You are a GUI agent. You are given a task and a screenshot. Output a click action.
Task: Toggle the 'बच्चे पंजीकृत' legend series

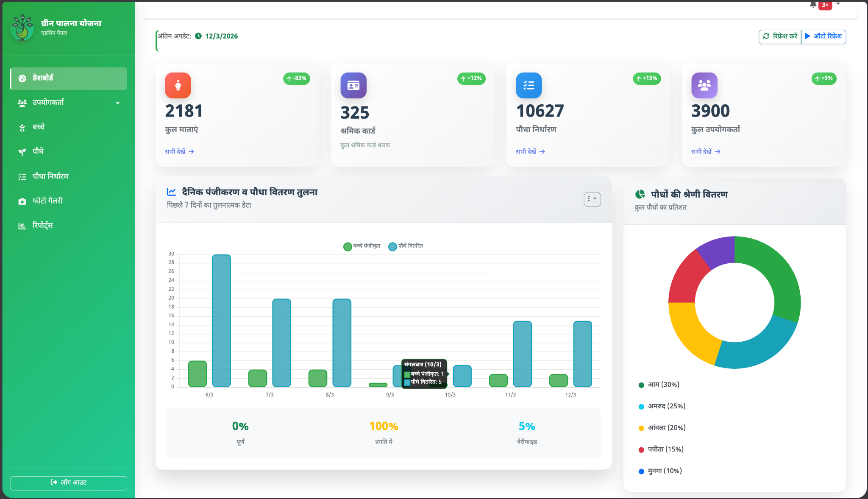pyautogui.click(x=362, y=246)
